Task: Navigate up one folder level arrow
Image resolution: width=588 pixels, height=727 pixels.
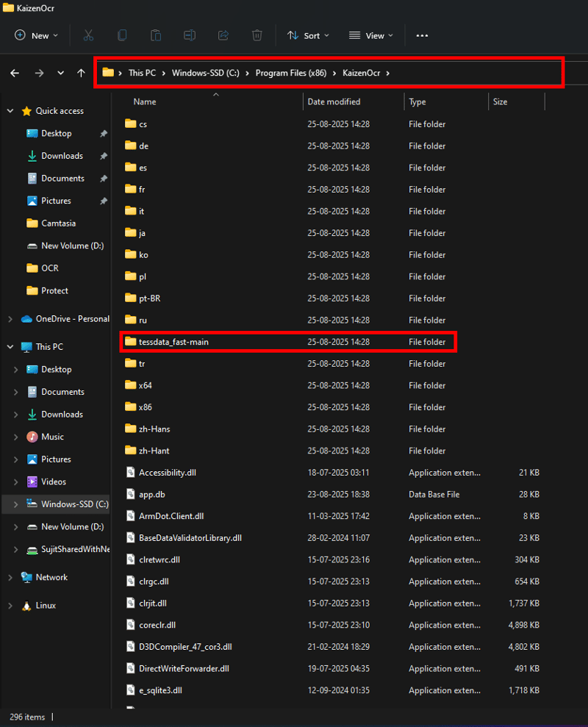Action: click(x=81, y=73)
